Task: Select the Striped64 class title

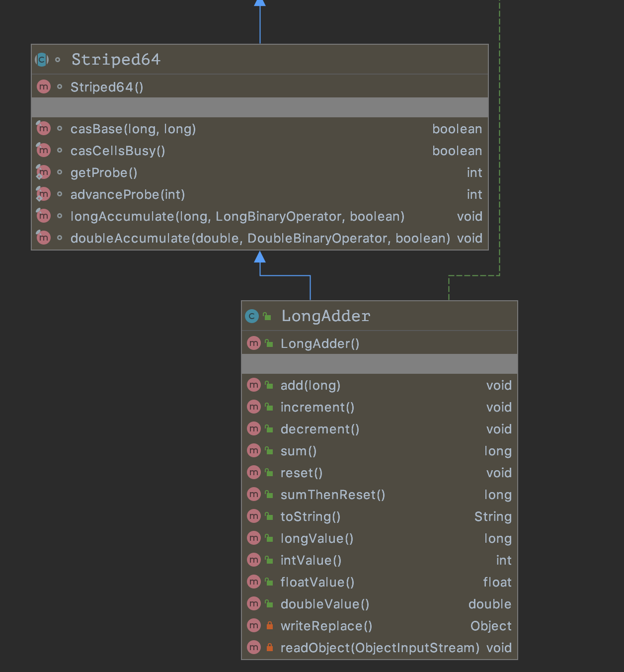Action: [116, 60]
